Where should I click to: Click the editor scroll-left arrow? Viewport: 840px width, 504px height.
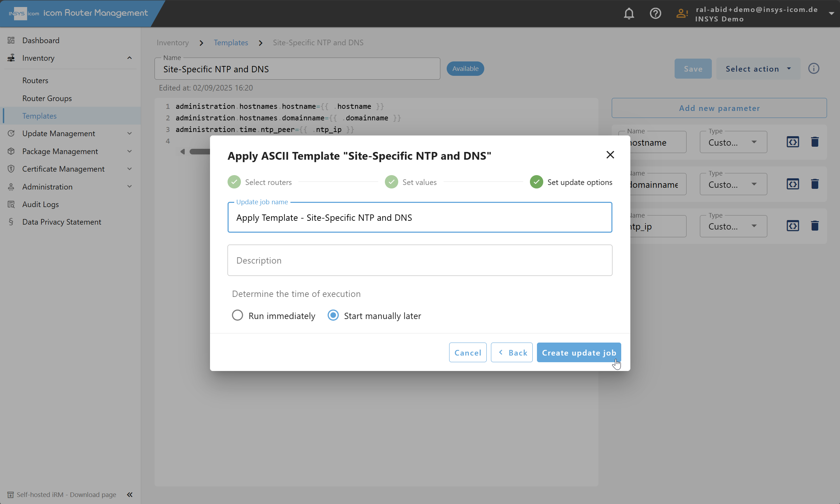point(183,152)
